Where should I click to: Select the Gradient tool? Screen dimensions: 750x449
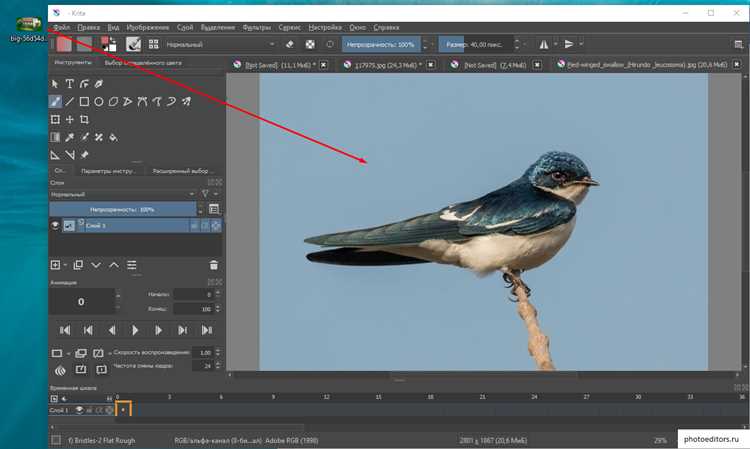pos(55,137)
